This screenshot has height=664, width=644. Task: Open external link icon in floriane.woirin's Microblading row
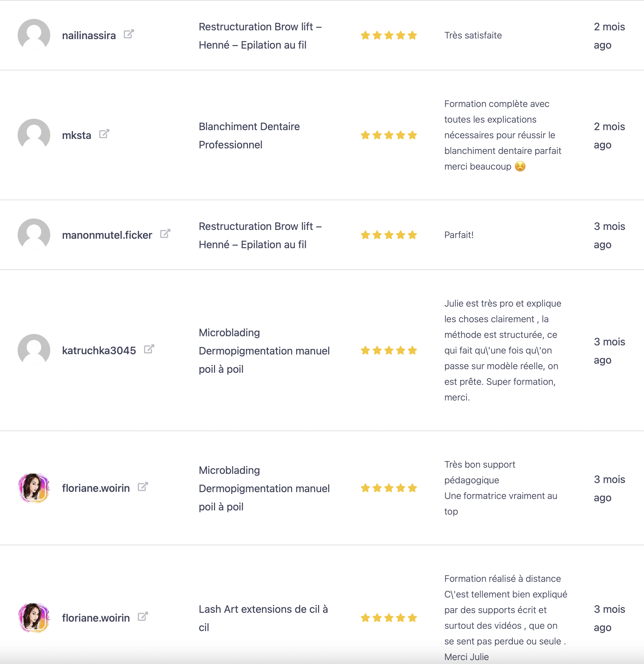point(143,487)
